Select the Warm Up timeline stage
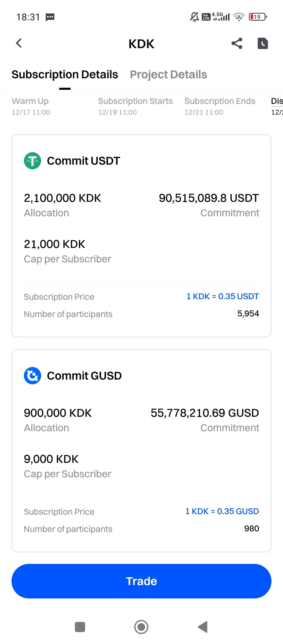The image size is (283, 644). [x=31, y=106]
